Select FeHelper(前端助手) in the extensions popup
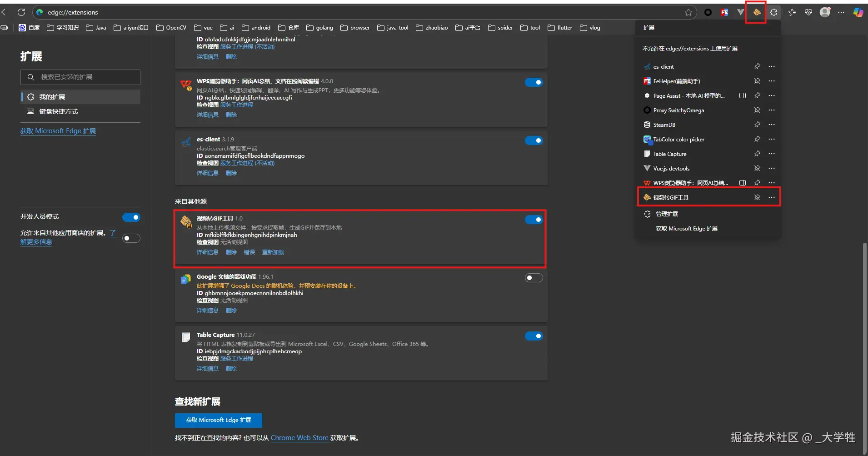Screen dimensions: 868x456 pos(677,81)
